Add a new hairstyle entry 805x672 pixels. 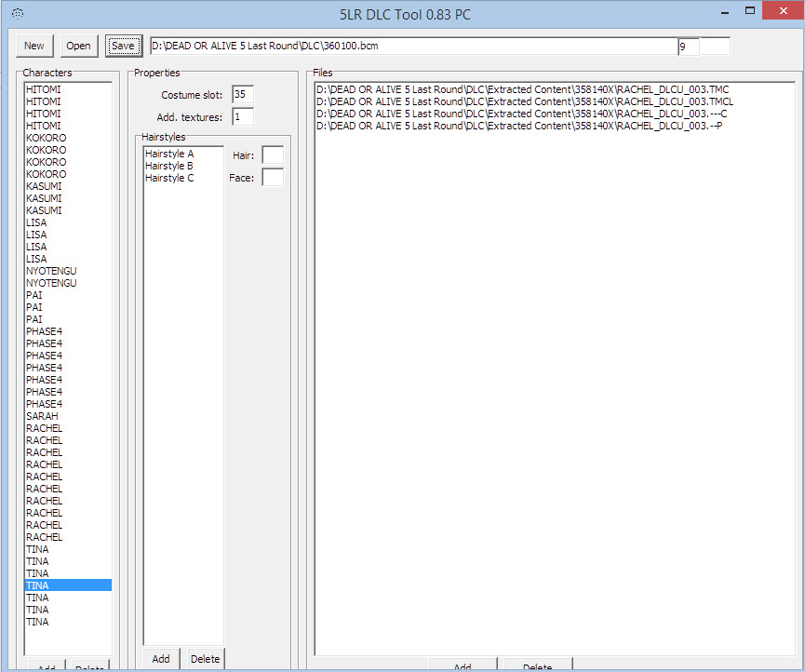tap(161, 658)
